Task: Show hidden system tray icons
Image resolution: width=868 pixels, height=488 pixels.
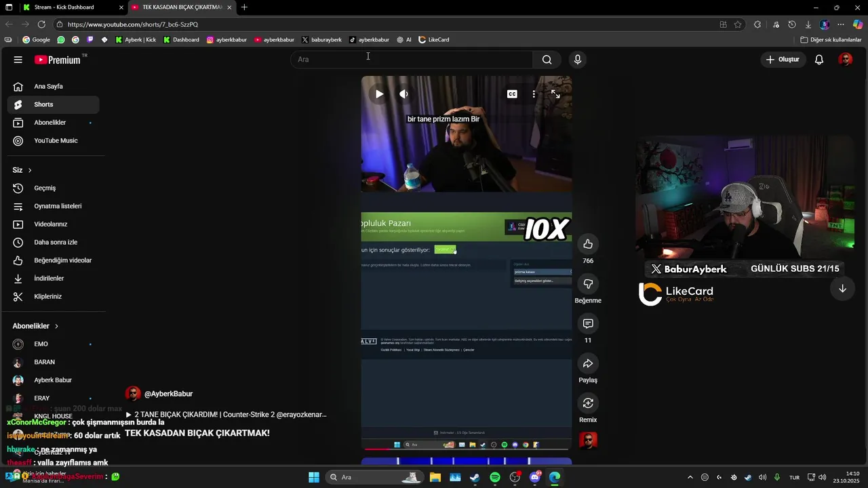Action: pyautogui.click(x=690, y=477)
